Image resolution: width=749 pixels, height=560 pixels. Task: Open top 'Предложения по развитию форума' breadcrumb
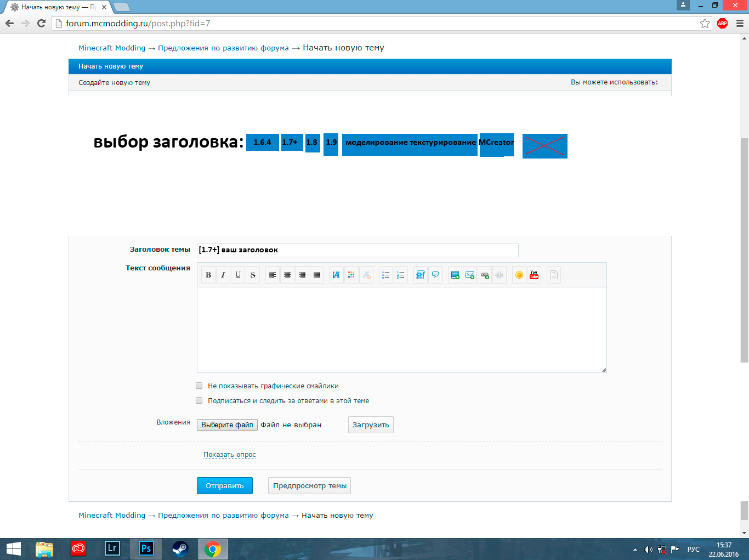[x=223, y=48]
